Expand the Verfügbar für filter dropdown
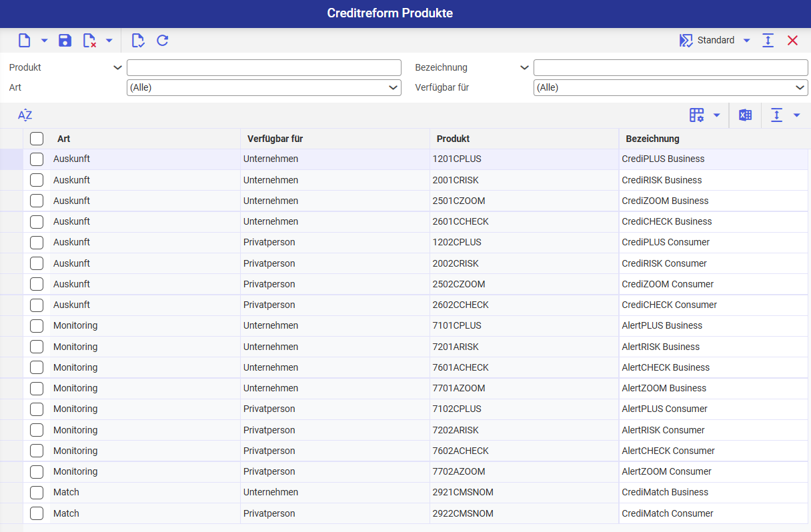 pos(800,87)
